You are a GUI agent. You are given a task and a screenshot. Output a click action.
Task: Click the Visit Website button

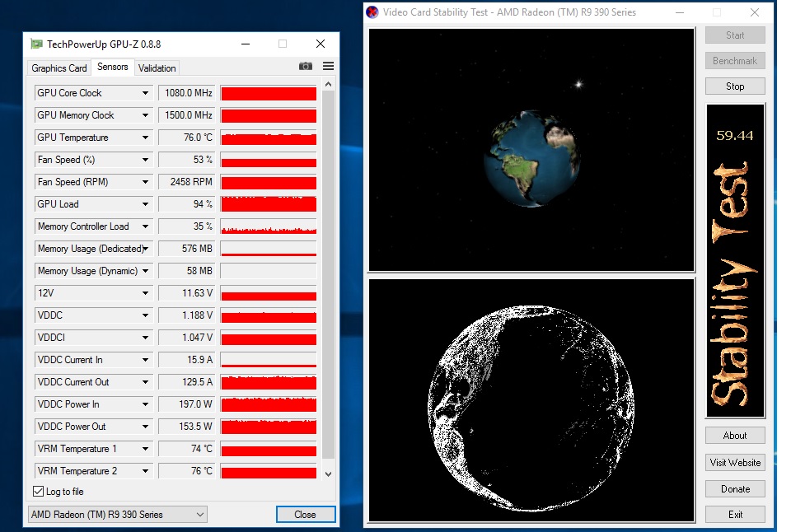tap(735, 462)
